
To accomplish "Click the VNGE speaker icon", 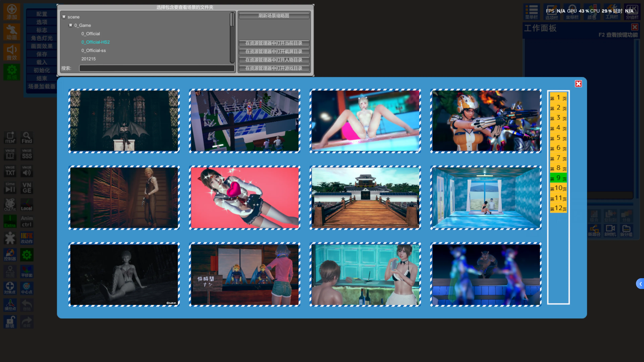I will (27, 171).
